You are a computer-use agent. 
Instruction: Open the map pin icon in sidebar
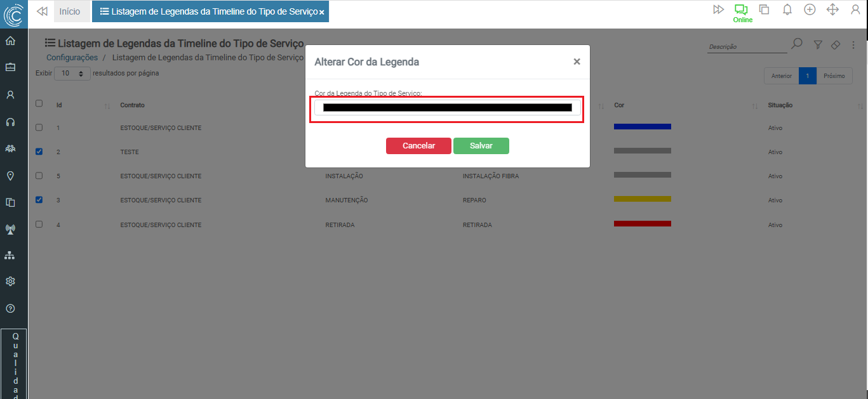[x=10, y=176]
